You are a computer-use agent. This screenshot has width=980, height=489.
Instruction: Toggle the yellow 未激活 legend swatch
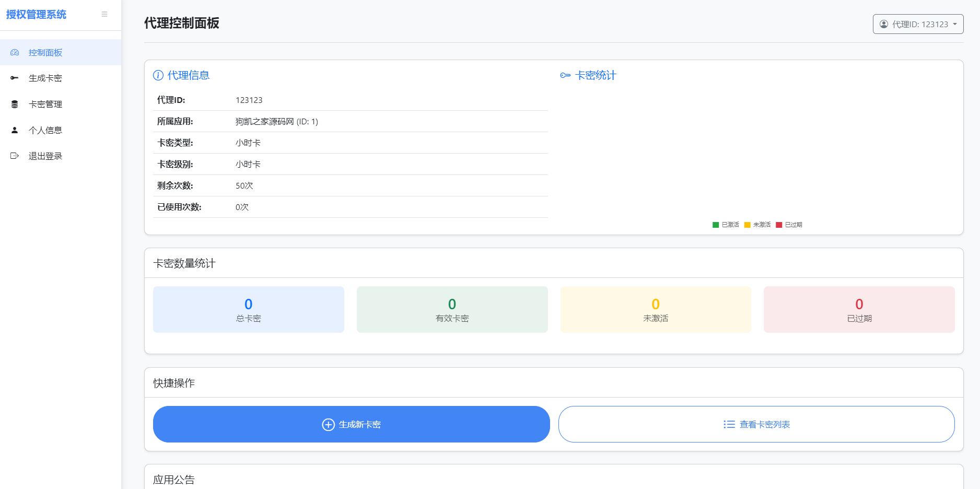748,225
